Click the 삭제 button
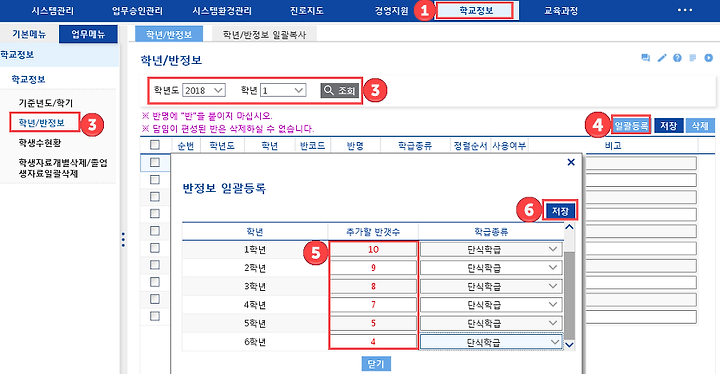 click(700, 125)
